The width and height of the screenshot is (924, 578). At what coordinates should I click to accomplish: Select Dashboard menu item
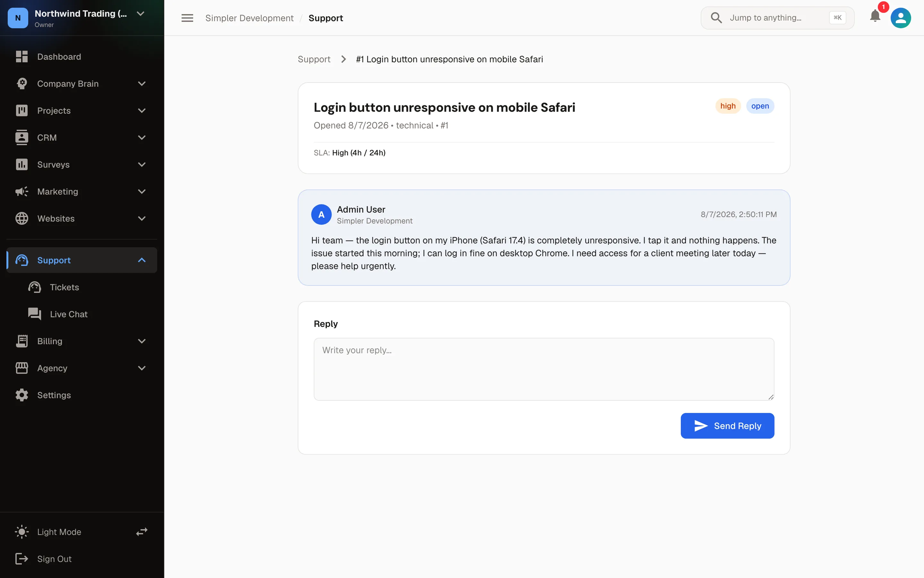pos(82,57)
